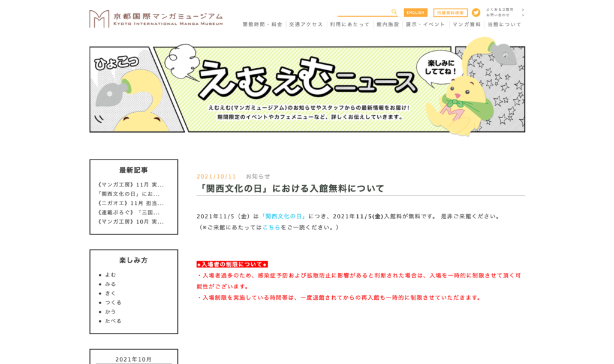The width and height of the screenshot is (614, 364).
Task: Open the 利用にあたって menu
Action: pos(350,25)
